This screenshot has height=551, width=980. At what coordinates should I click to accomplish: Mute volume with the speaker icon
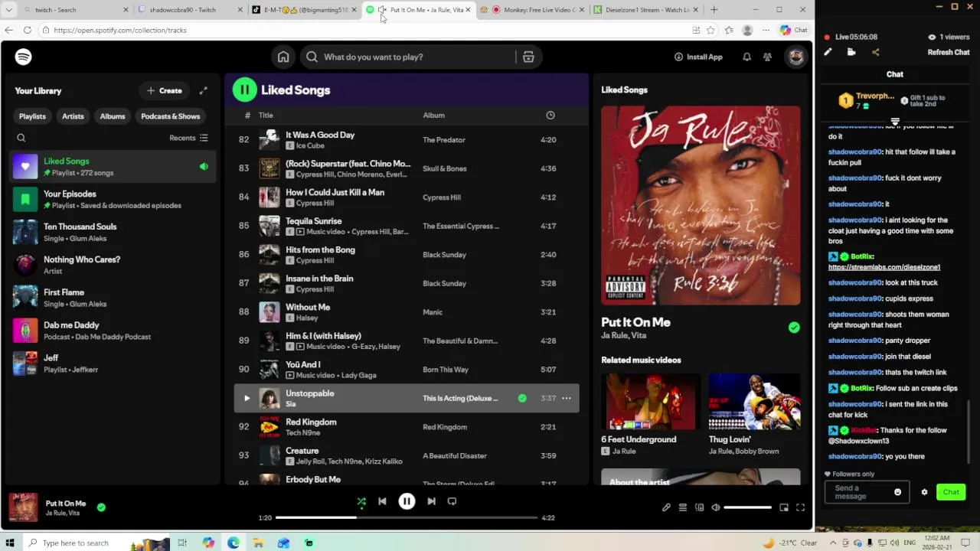coord(716,507)
